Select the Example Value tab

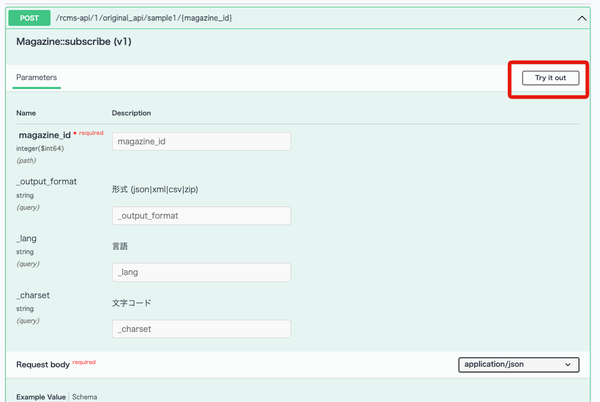(41, 397)
